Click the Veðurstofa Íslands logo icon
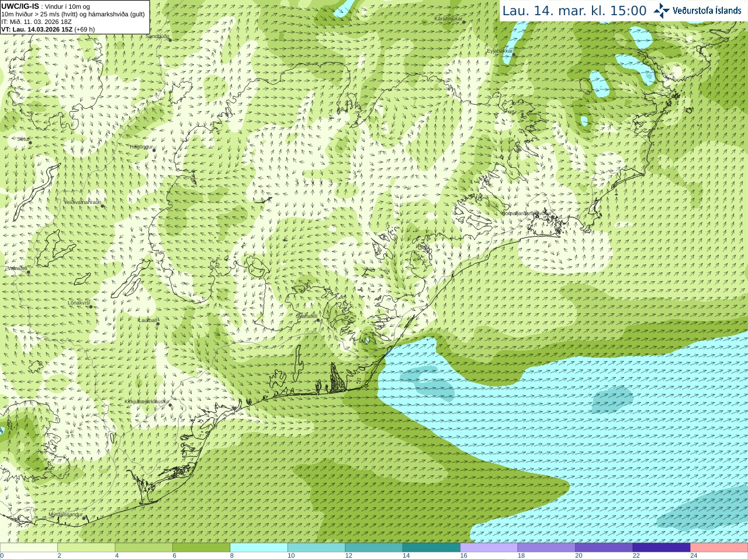The image size is (748, 560). (x=662, y=11)
